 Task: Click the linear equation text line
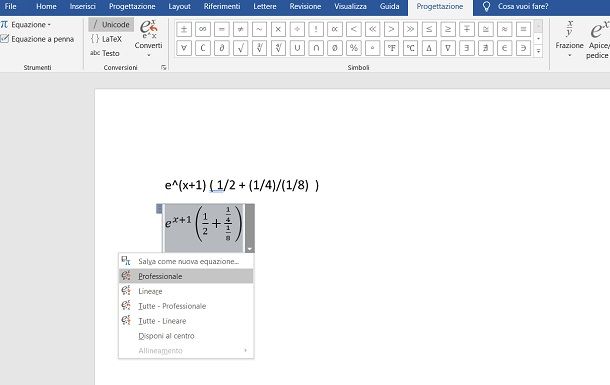point(242,185)
